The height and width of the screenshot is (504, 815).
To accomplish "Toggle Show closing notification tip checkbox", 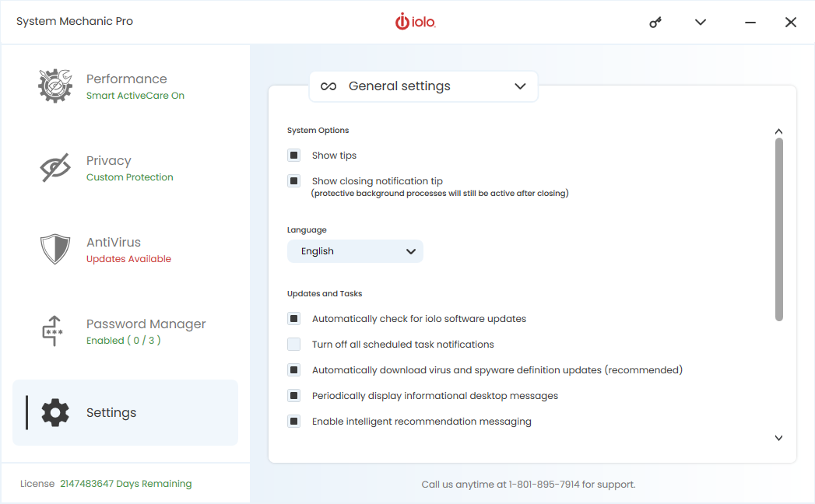I will pos(293,180).
